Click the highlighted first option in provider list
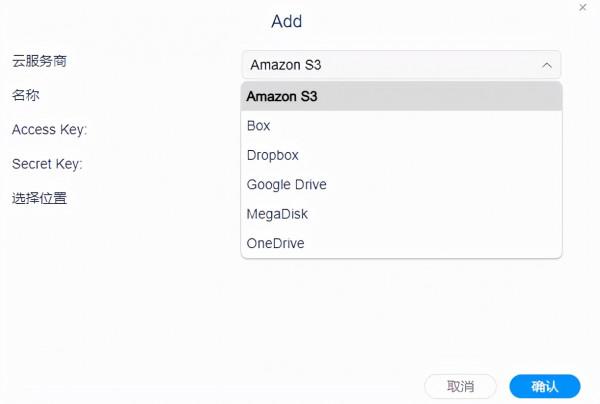600x404 pixels. 401,97
